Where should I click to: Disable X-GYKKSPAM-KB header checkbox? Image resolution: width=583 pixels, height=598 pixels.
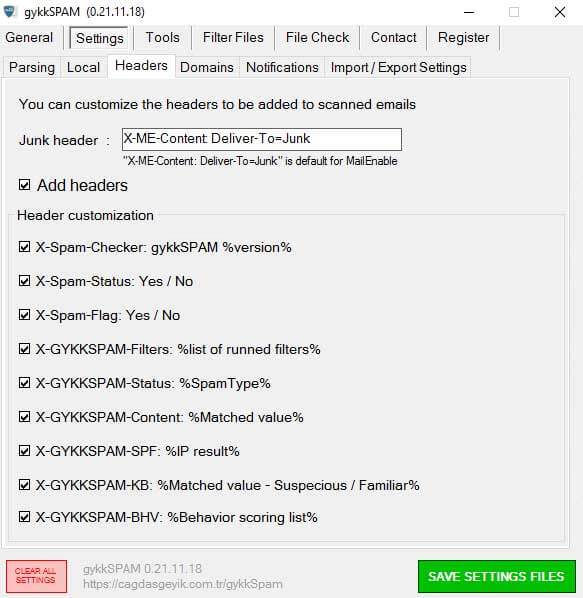[24, 485]
